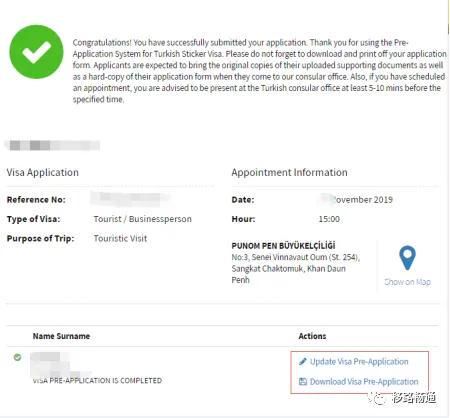The image size is (450, 418).
Task: Click the pencil icon beside Update Visa Pre-Application
Action: (x=303, y=361)
